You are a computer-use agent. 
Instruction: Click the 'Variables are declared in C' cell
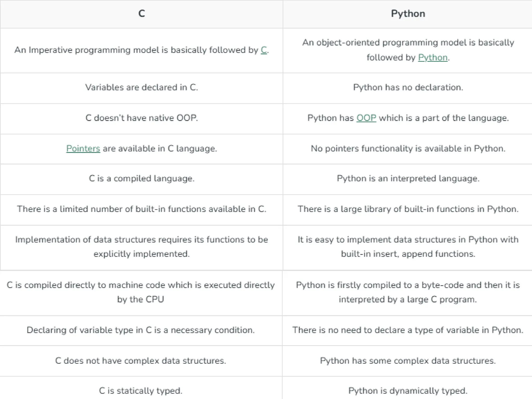pyautogui.click(x=142, y=88)
